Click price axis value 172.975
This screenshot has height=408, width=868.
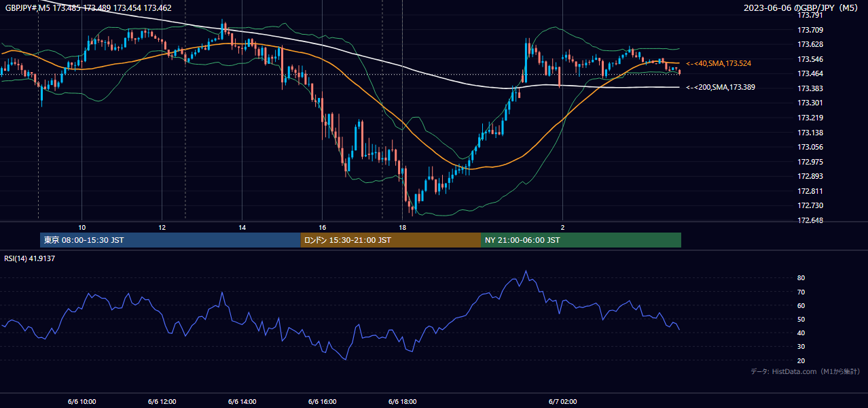click(810, 162)
